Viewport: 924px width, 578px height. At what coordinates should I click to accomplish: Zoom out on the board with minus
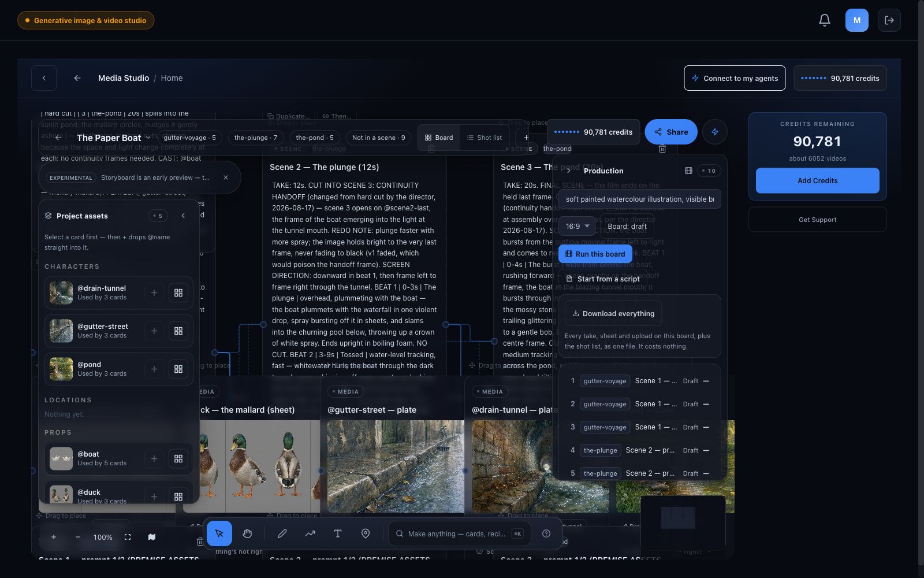coord(78,537)
